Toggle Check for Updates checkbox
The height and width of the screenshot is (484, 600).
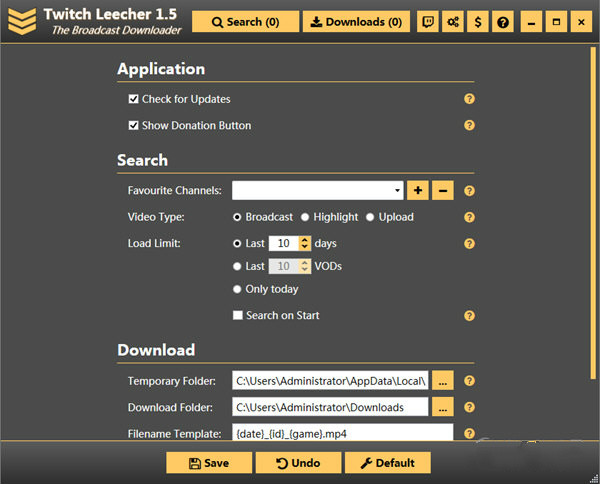coord(133,99)
